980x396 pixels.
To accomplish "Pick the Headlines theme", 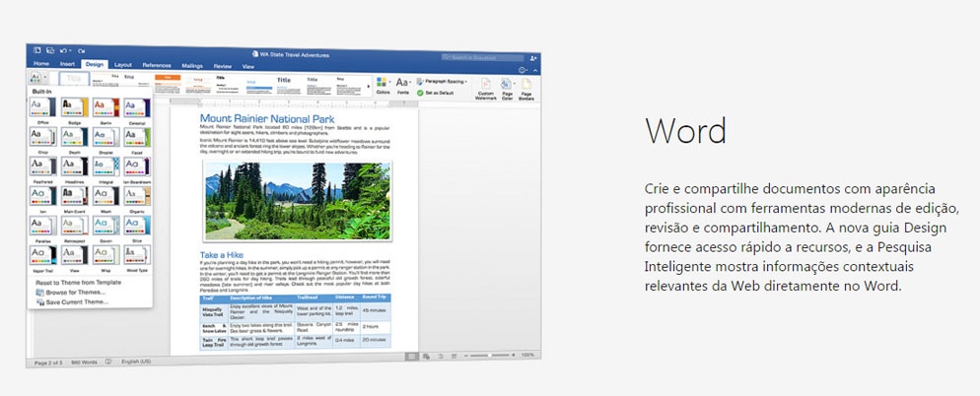I will click(x=74, y=166).
